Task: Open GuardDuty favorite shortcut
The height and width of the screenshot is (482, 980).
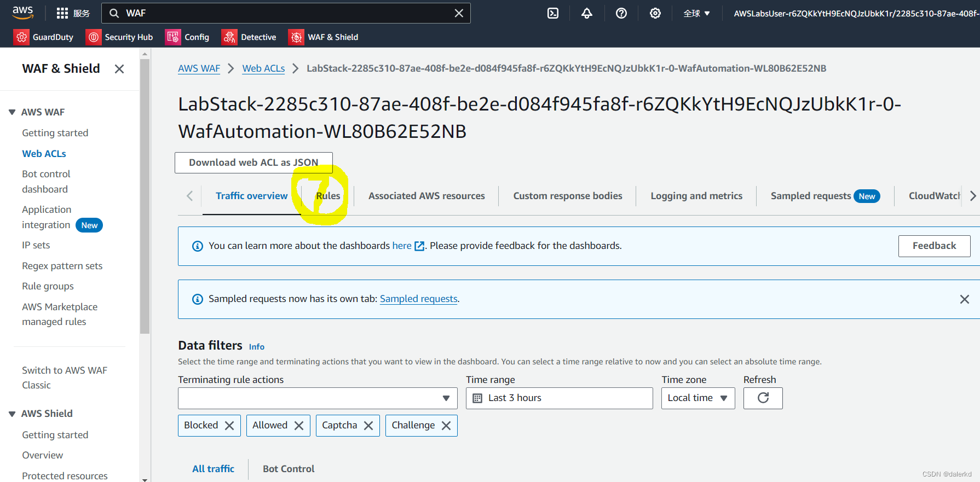Action: (43, 37)
